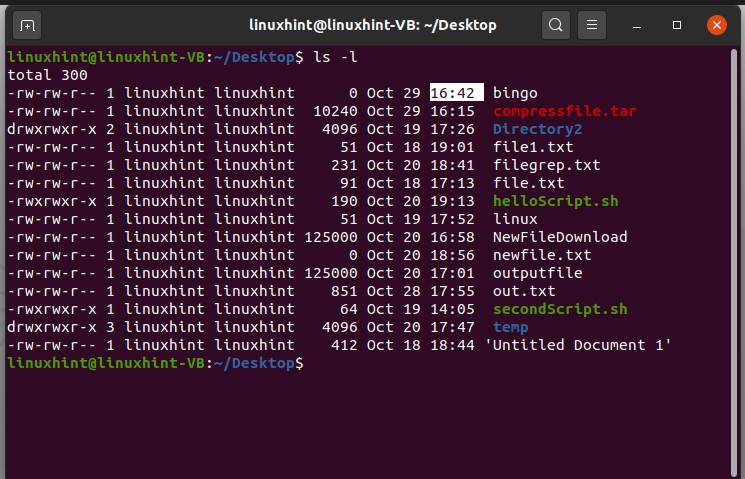Open a new terminal tab
Image resolution: width=745 pixels, height=479 pixels.
point(27,24)
